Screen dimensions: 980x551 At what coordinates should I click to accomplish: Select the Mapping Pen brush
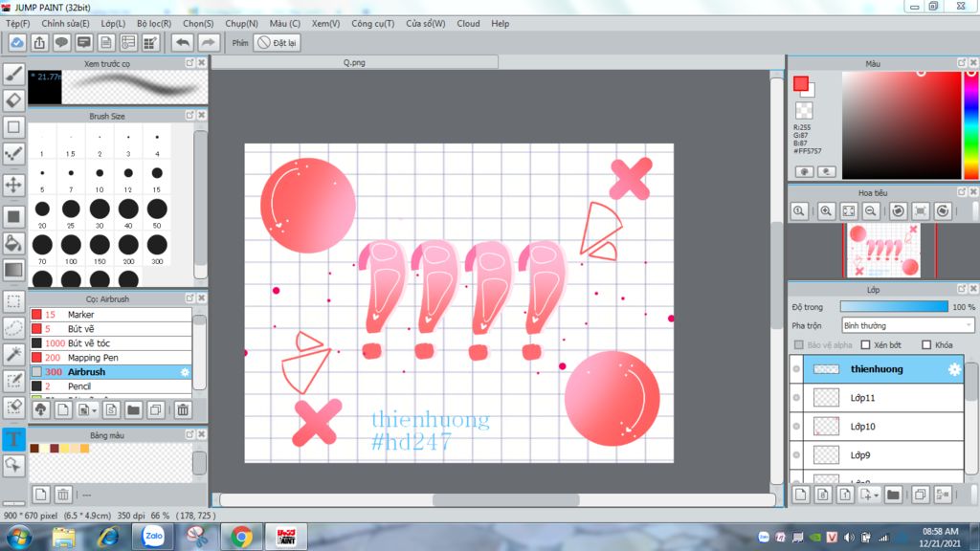coord(111,358)
